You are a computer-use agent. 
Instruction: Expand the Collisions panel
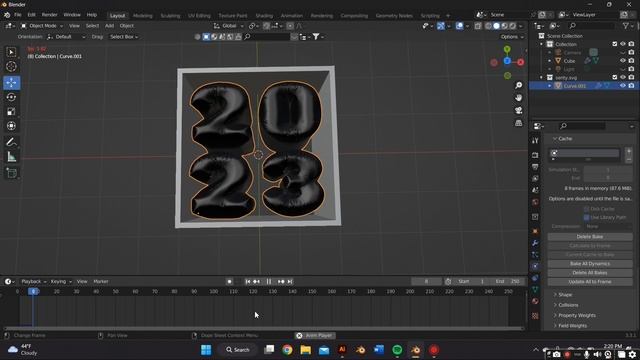pyautogui.click(x=566, y=305)
